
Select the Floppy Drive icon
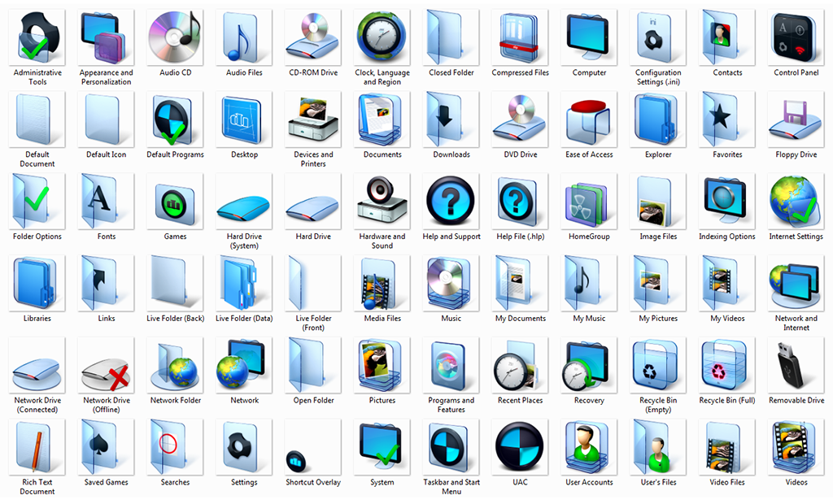[x=796, y=120]
